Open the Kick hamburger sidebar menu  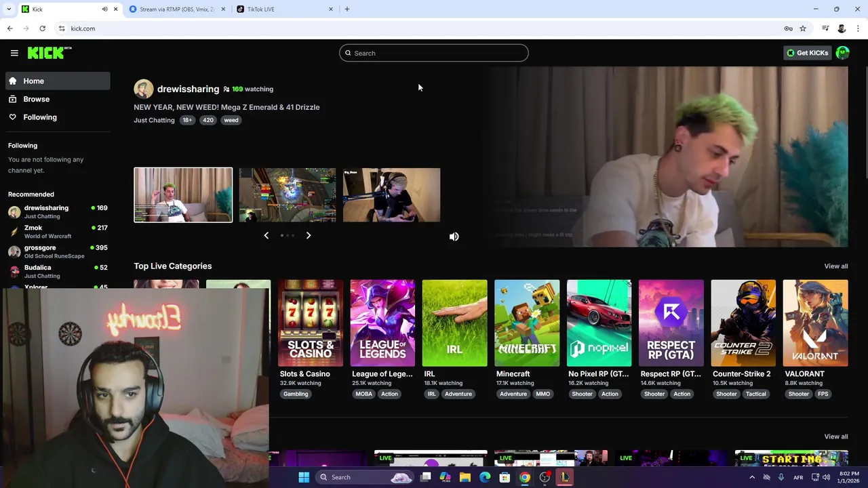(x=14, y=53)
